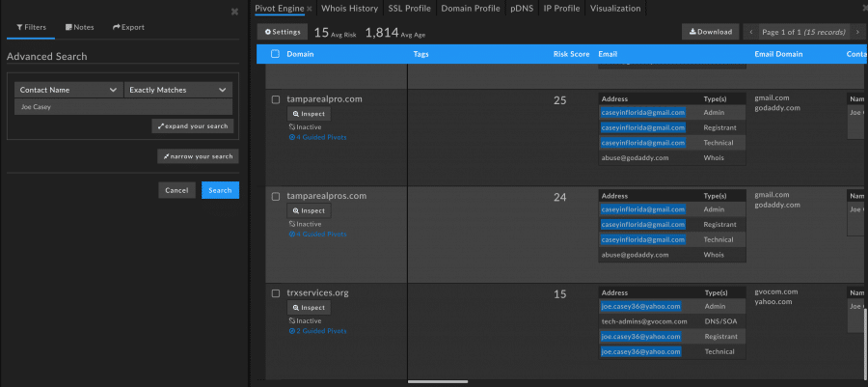Click abuse@godaddy.com in tamparealpro.com row
868x387 pixels.
click(x=635, y=157)
